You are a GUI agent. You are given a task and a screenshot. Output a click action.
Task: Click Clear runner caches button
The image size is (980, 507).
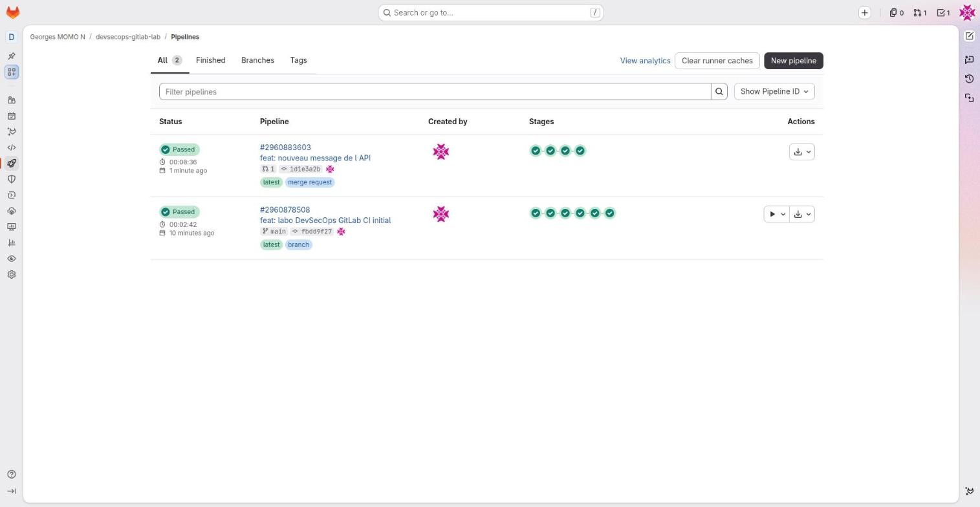pyautogui.click(x=717, y=61)
